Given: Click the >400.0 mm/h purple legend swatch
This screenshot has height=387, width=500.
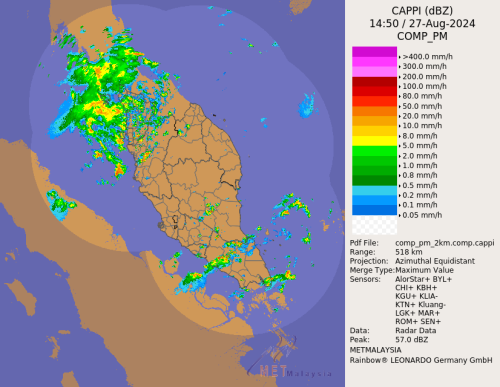Looking at the screenshot, I should pyautogui.click(x=375, y=52).
